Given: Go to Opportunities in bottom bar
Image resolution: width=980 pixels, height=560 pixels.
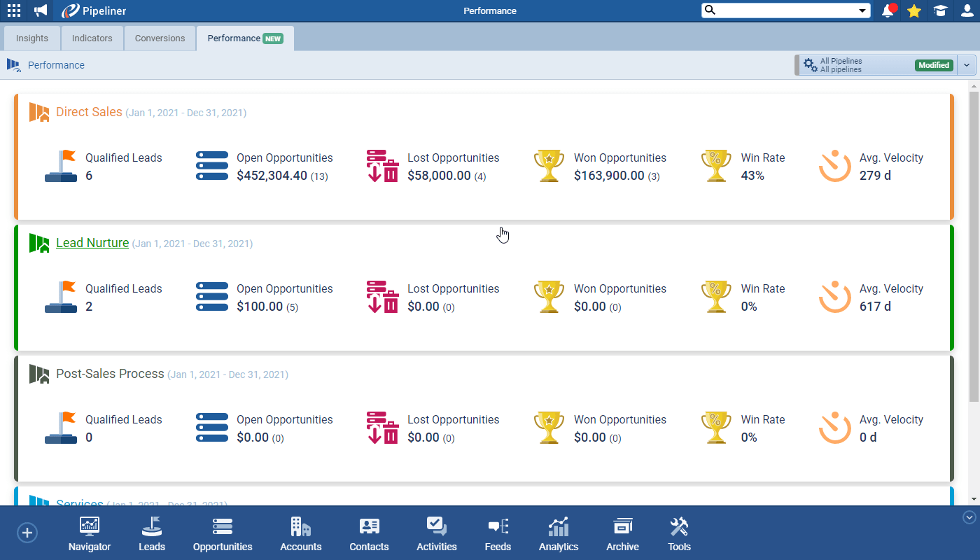Looking at the screenshot, I should [x=223, y=534].
